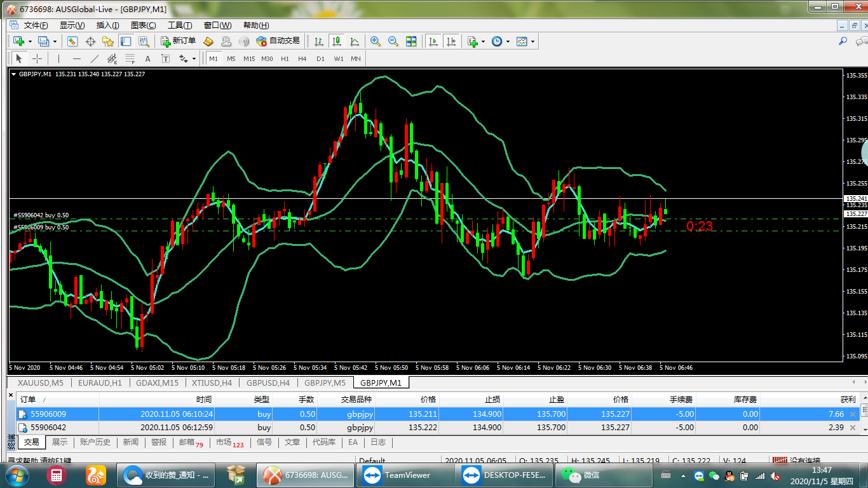Switch to the GBPUSD,H4 chart tab
The width and height of the screenshot is (868, 488).
pyautogui.click(x=268, y=383)
